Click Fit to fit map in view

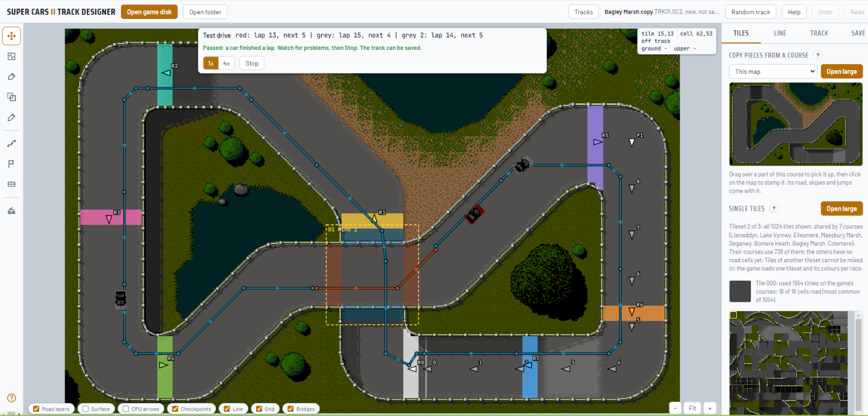692,408
